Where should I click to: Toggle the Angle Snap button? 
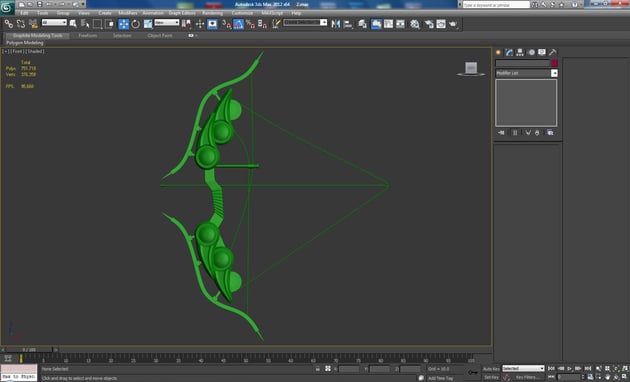pyautogui.click(x=238, y=24)
